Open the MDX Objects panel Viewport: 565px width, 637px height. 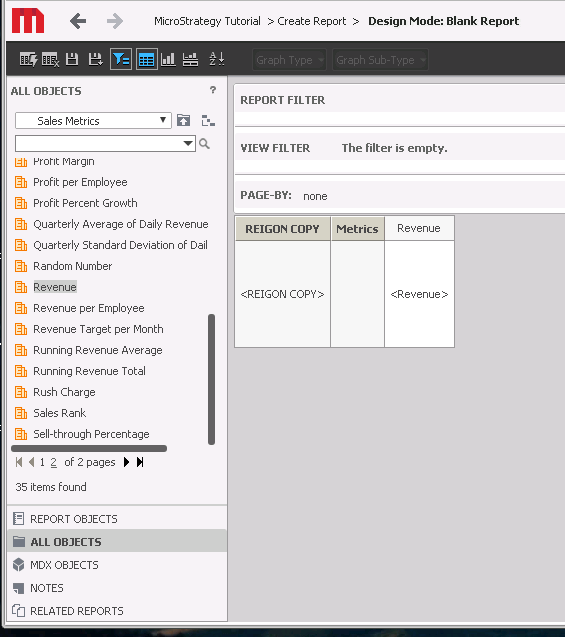(64, 565)
